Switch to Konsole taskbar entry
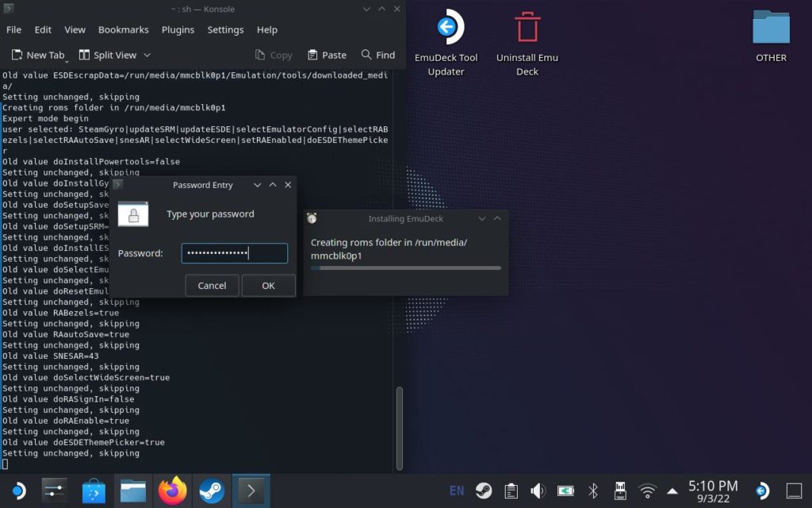 [x=251, y=491]
